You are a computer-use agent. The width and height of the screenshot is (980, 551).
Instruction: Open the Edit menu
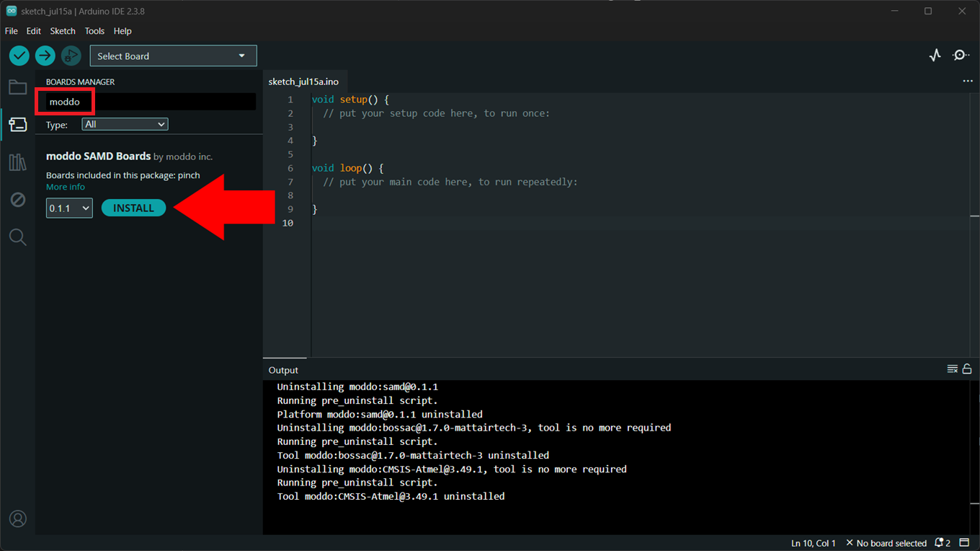click(x=34, y=31)
